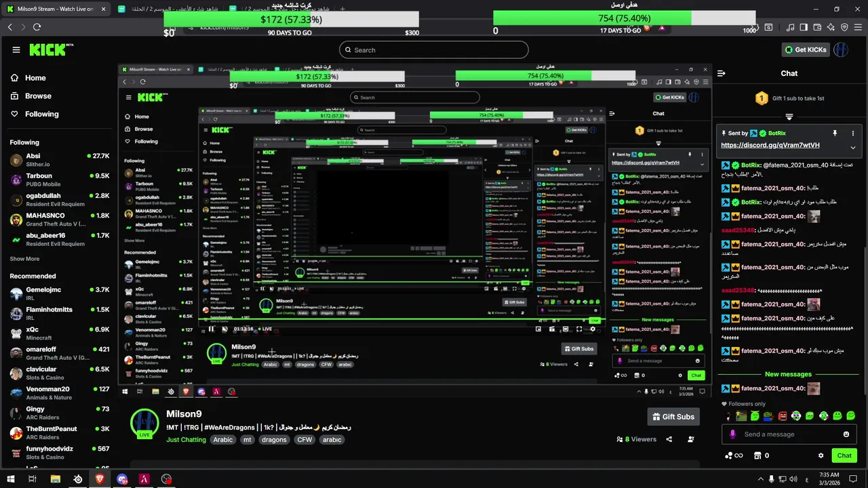The image size is (868, 488).
Task: Reload the browser page
Action: 37,27
